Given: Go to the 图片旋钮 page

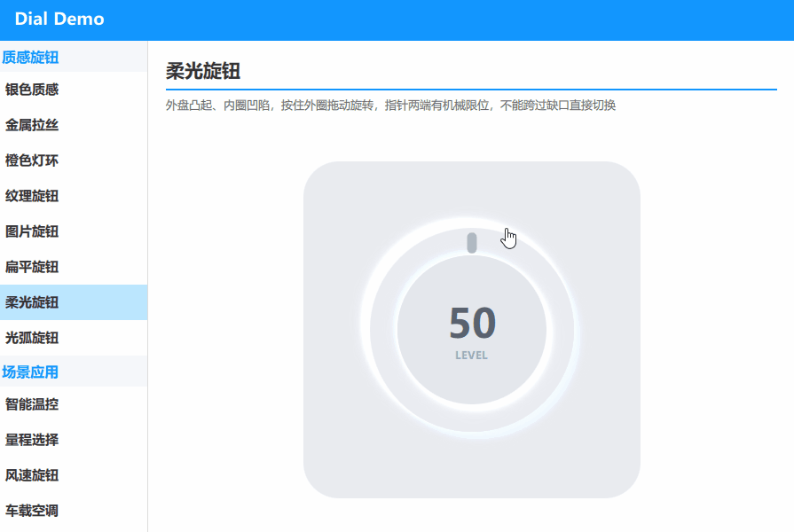Looking at the screenshot, I should pyautogui.click(x=74, y=231).
